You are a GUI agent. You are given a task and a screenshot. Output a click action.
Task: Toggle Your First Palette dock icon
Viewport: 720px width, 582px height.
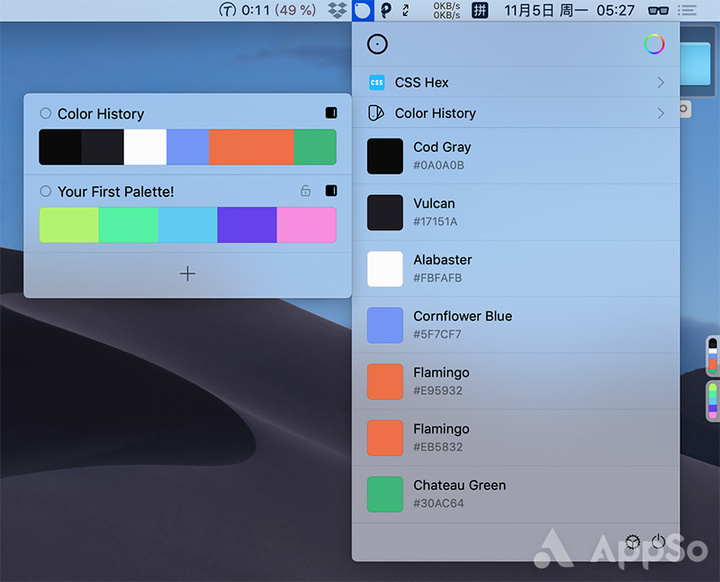coord(331,191)
